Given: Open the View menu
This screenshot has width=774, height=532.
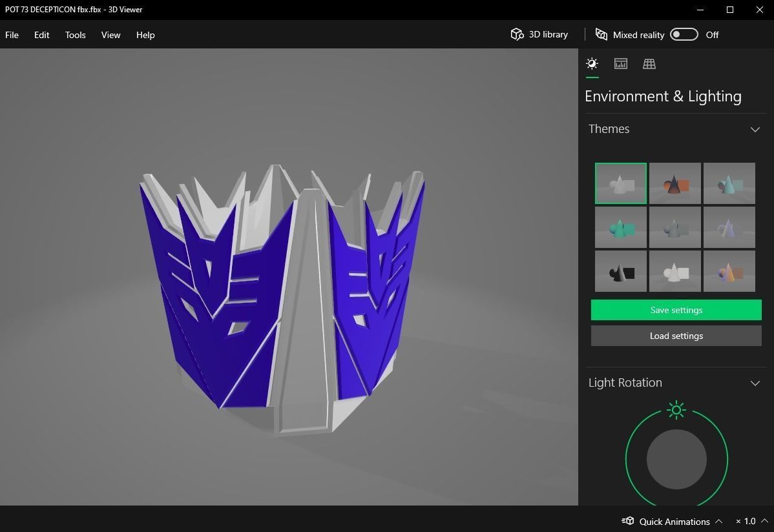Looking at the screenshot, I should pos(110,35).
